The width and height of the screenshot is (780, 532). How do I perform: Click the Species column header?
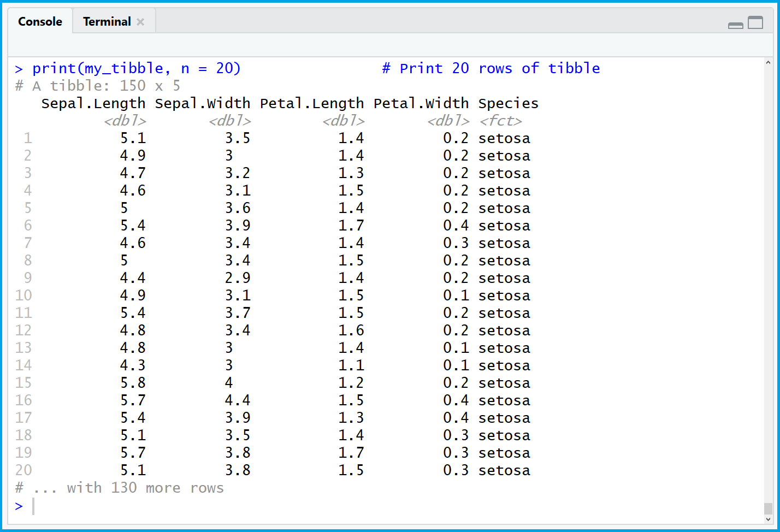509,103
